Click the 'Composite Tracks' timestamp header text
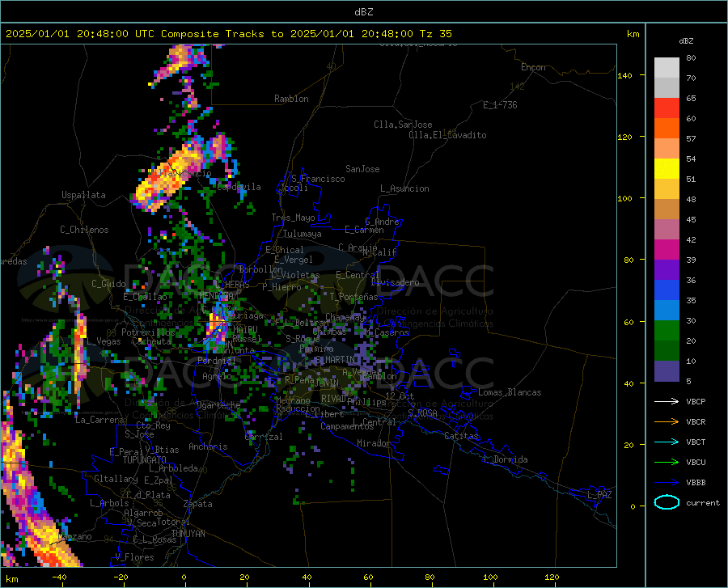Image resolution: width=728 pixels, height=588 pixels. click(228, 34)
